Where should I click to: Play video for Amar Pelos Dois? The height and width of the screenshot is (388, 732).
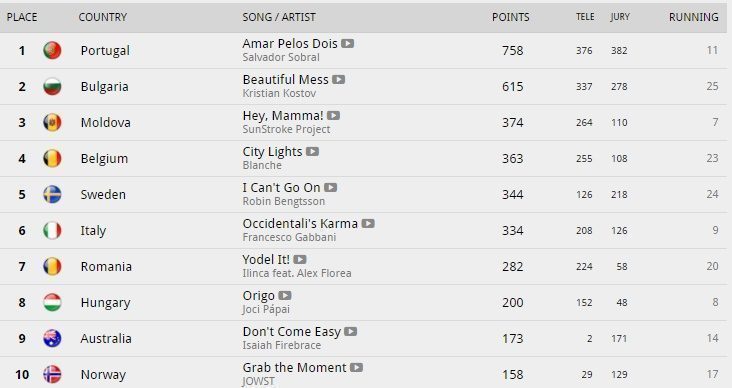pyautogui.click(x=347, y=43)
